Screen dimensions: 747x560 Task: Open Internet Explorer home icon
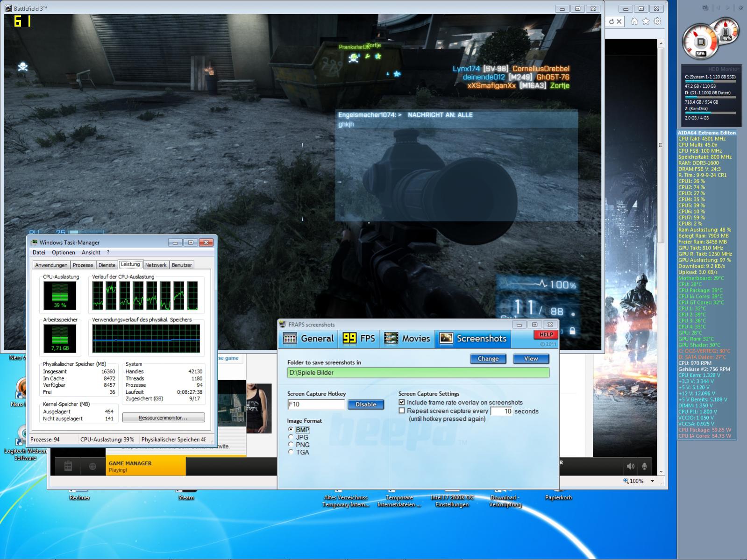pyautogui.click(x=634, y=21)
